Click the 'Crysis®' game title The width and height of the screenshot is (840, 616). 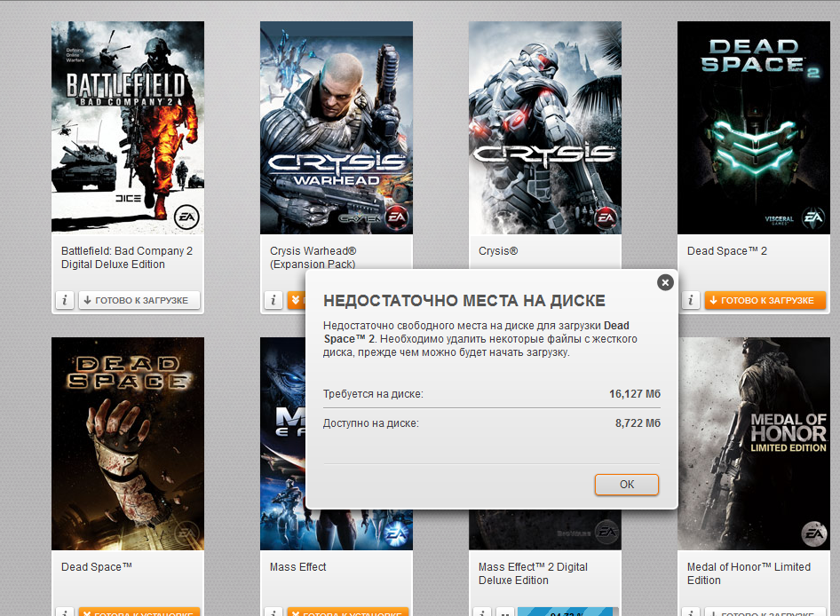click(497, 250)
